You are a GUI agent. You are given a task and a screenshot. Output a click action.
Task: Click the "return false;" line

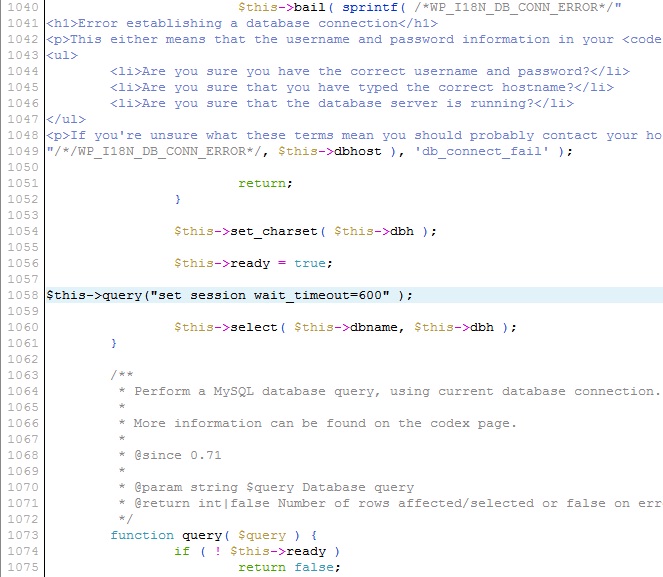point(289,567)
